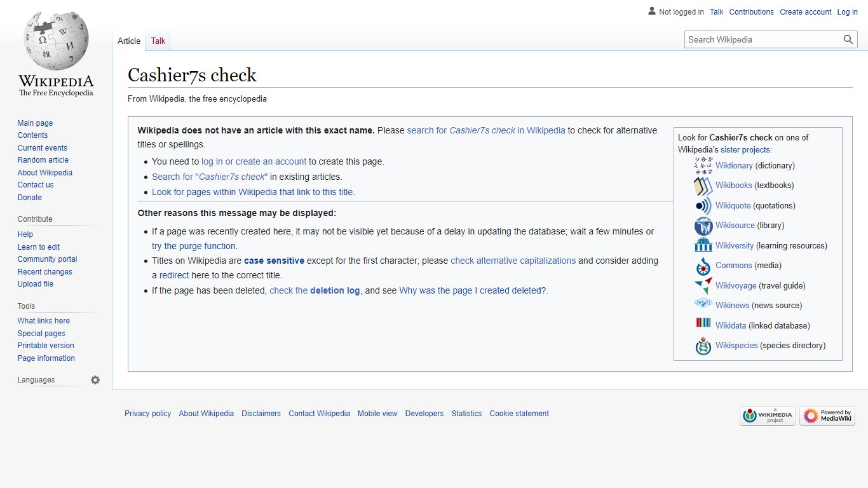Click the Wikibooks logo icon
The width and height of the screenshot is (868, 488).
point(703,186)
